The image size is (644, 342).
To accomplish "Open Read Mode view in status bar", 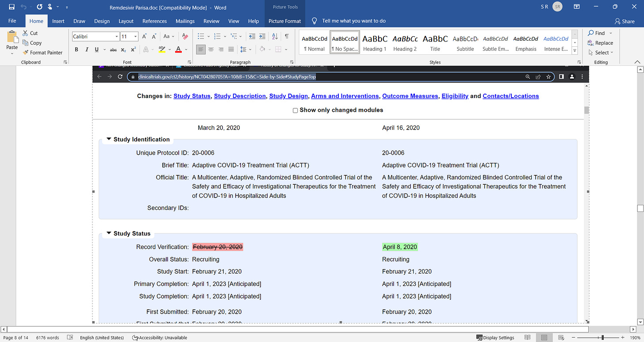I will click(x=527, y=338).
